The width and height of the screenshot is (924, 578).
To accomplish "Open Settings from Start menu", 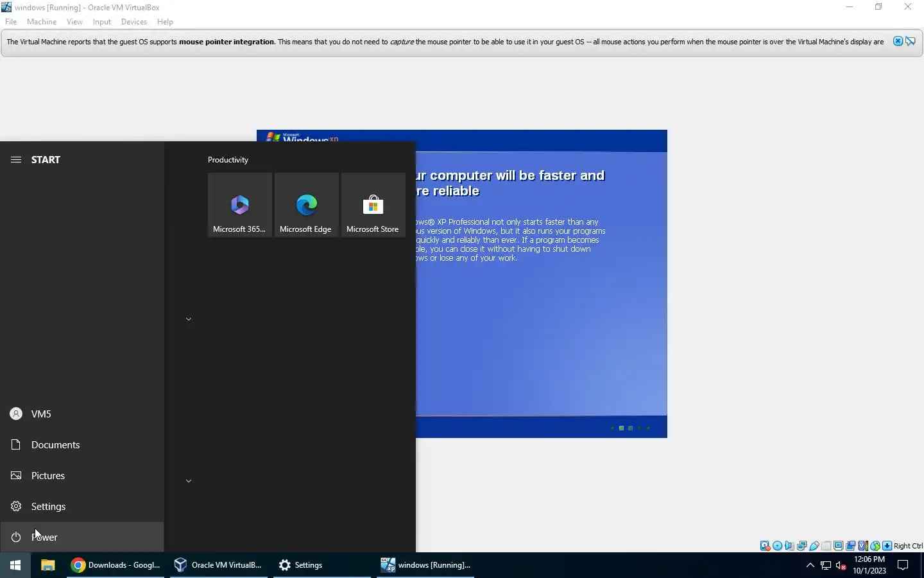I will pyautogui.click(x=82, y=507).
